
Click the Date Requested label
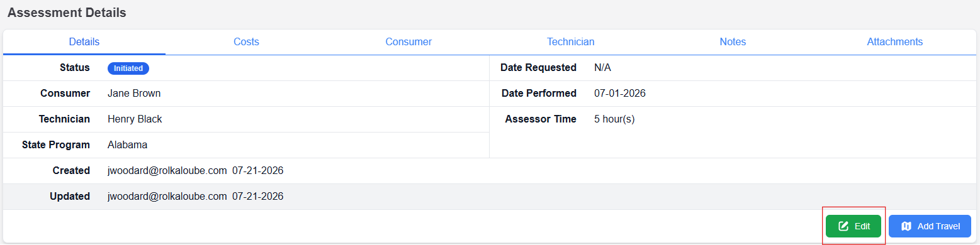coord(538,68)
